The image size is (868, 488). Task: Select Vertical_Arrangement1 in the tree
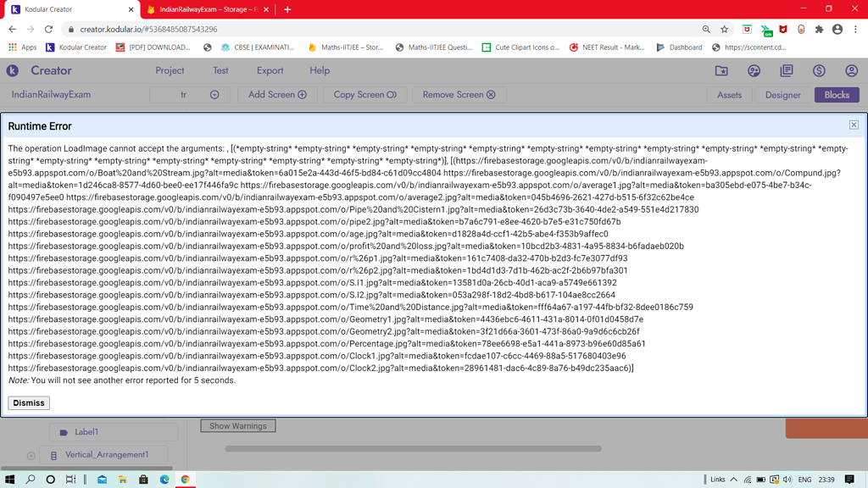(x=103, y=455)
